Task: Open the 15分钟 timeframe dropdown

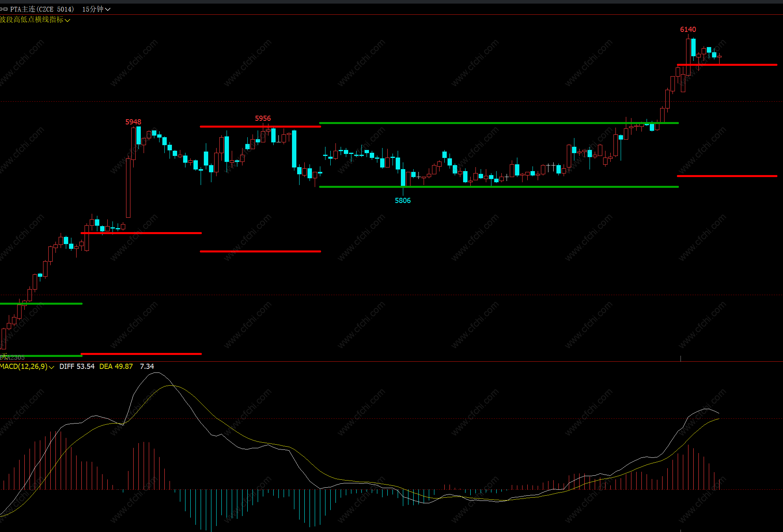Action: click(x=96, y=9)
